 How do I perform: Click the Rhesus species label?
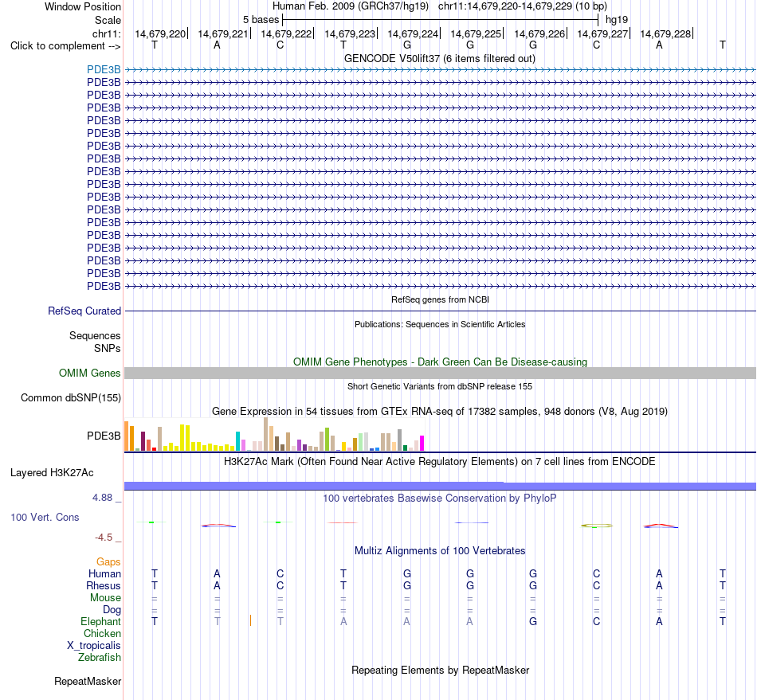pyautogui.click(x=104, y=585)
